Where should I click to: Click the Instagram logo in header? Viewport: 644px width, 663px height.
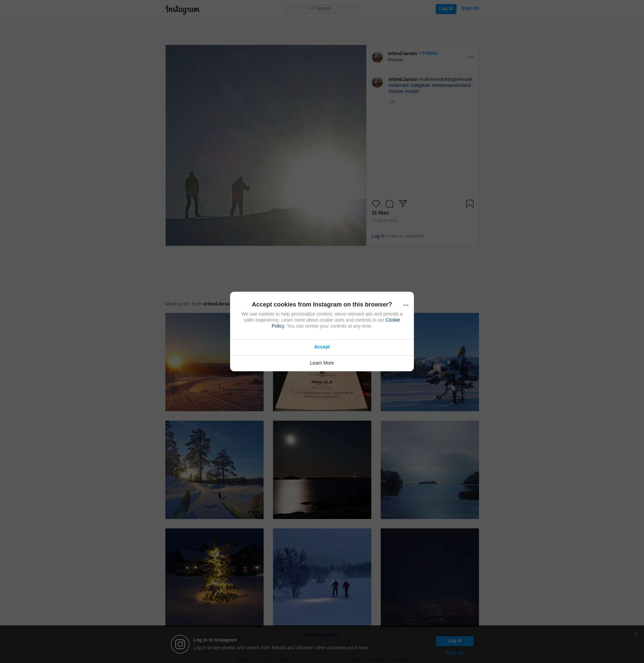pos(182,9)
